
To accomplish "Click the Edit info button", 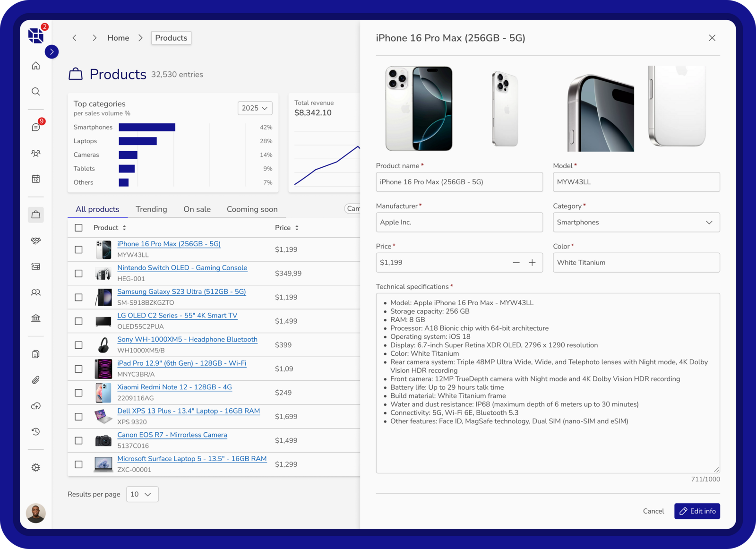I will 697,511.
